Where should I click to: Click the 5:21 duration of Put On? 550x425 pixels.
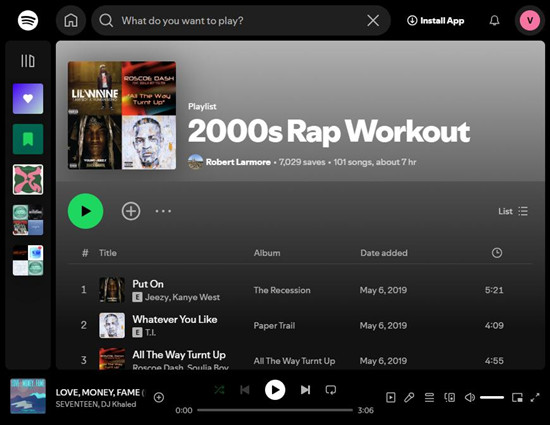(x=494, y=290)
